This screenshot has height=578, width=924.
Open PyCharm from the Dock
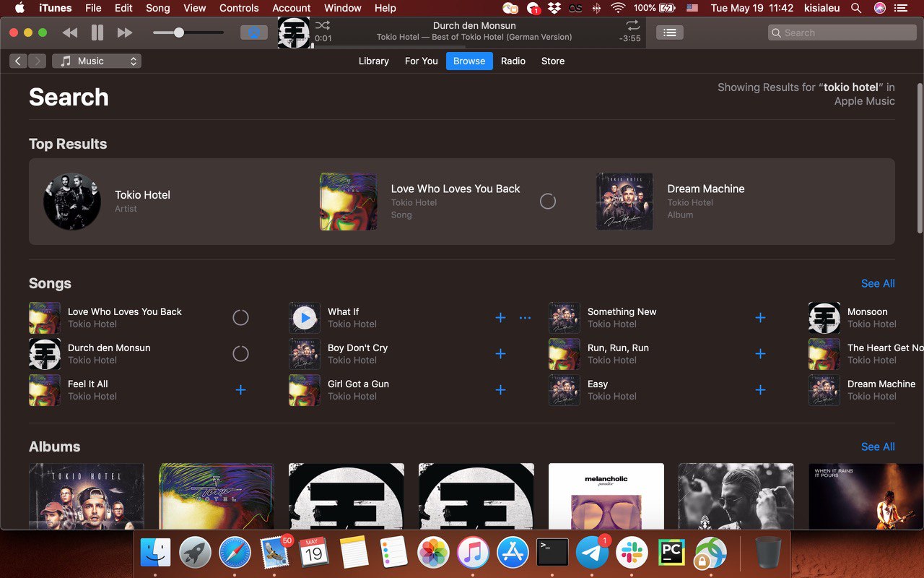[x=671, y=553]
